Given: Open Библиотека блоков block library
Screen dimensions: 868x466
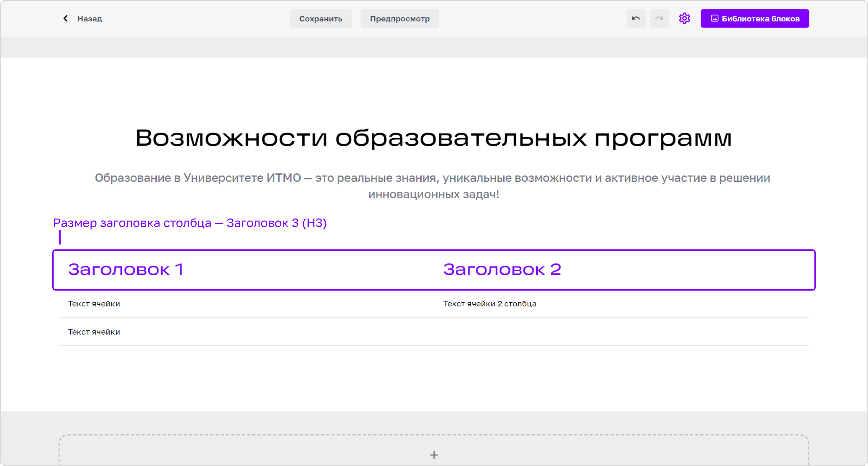Looking at the screenshot, I should click(755, 18).
